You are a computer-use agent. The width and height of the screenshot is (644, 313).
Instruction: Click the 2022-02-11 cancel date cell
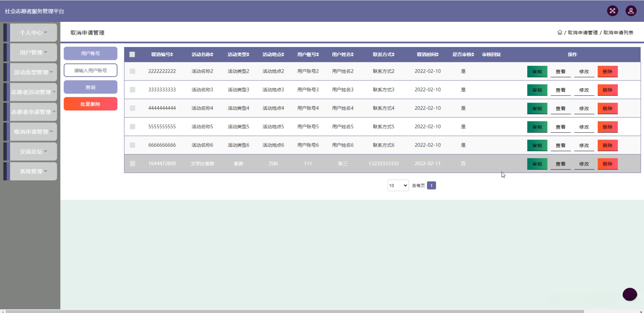pos(427,164)
